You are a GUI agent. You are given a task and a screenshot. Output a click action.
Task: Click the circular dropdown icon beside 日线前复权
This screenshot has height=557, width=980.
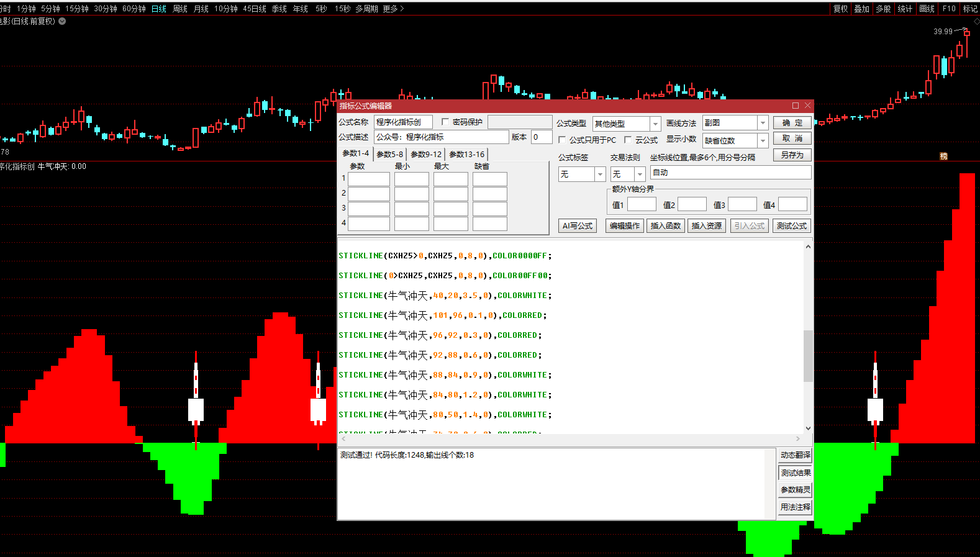62,21
